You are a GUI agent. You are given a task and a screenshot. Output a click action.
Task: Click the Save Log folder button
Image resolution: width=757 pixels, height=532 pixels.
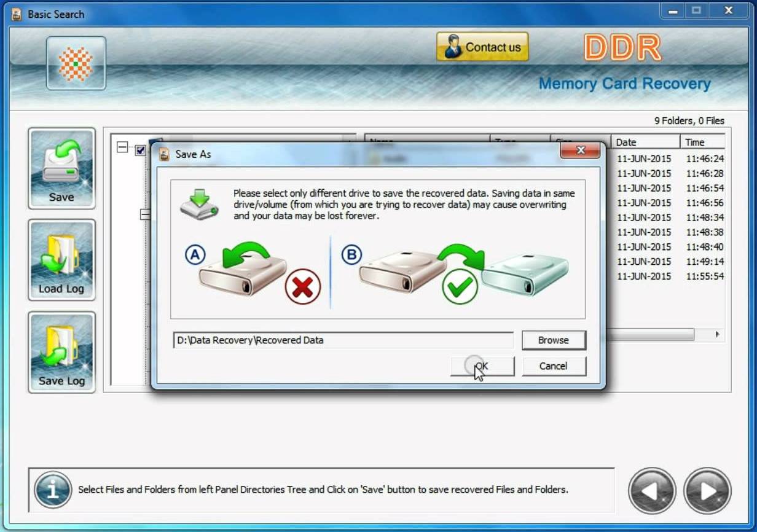(61, 352)
